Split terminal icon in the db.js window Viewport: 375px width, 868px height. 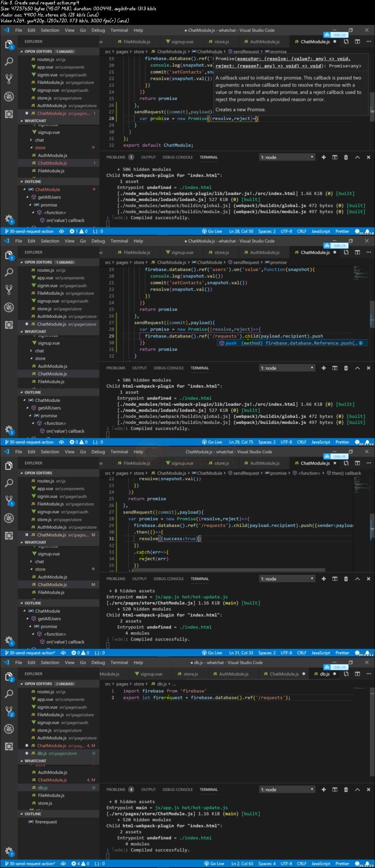335,790
